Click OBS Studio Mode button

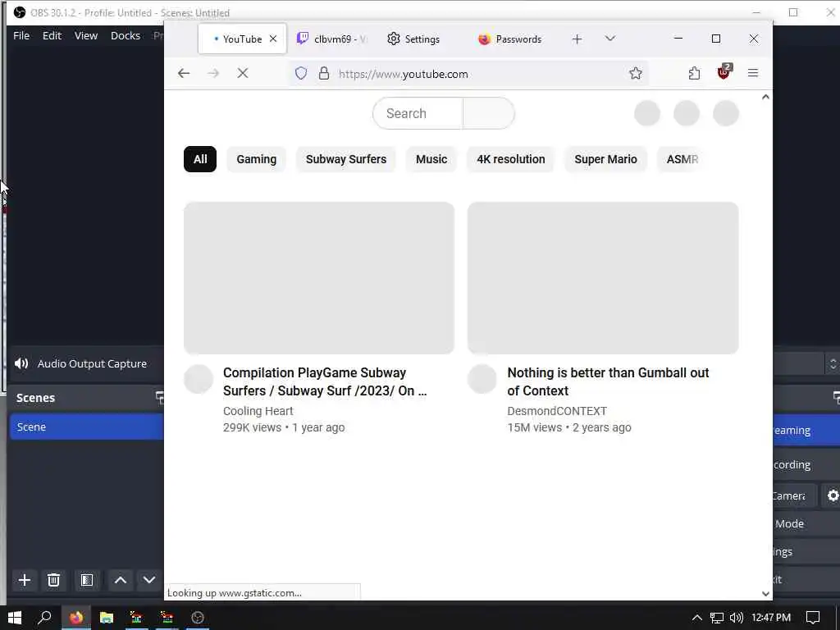point(806,524)
